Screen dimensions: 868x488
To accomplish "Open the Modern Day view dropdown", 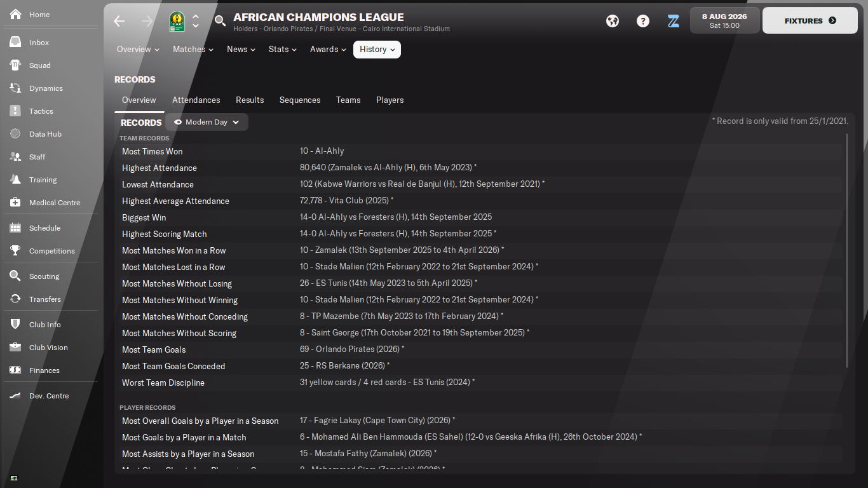I will (x=207, y=122).
